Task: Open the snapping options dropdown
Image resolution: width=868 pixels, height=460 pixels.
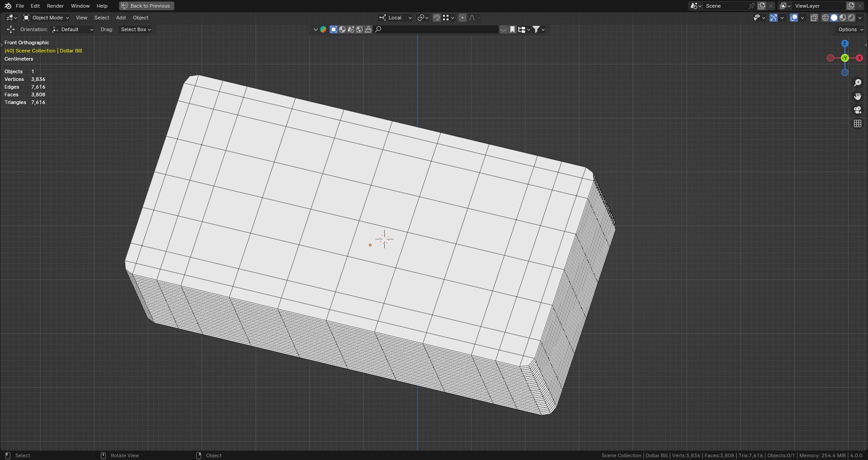Action: (448, 18)
